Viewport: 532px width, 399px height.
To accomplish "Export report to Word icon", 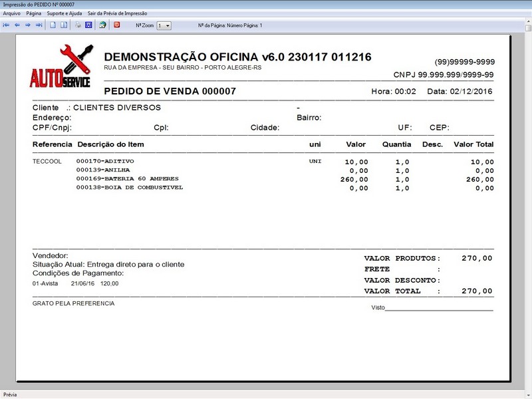I will (x=88, y=25).
